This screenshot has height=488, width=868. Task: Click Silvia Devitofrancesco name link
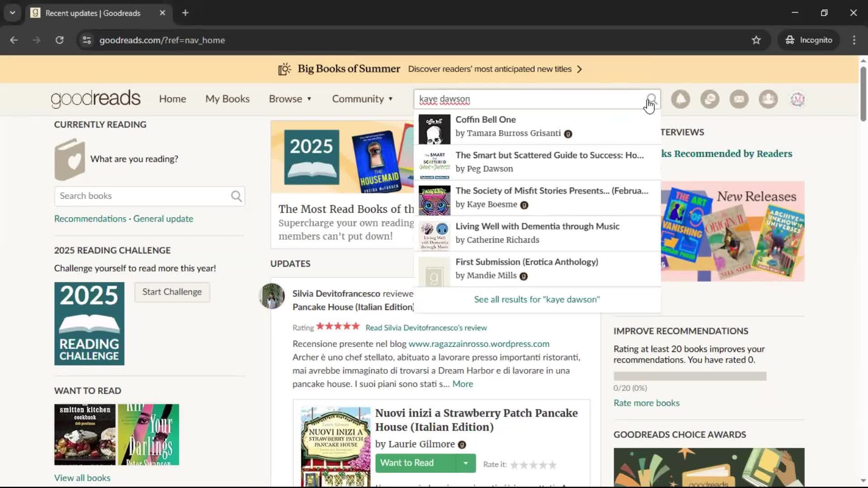(336, 294)
